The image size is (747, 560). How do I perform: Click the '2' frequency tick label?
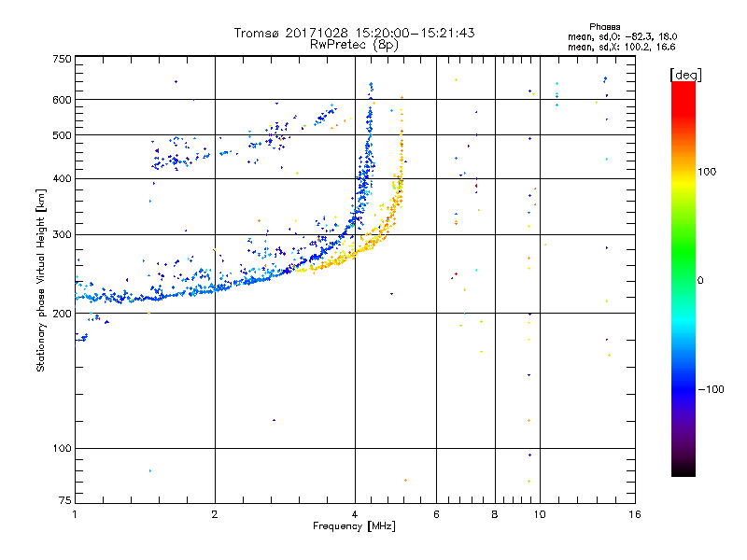[x=215, y=514]
